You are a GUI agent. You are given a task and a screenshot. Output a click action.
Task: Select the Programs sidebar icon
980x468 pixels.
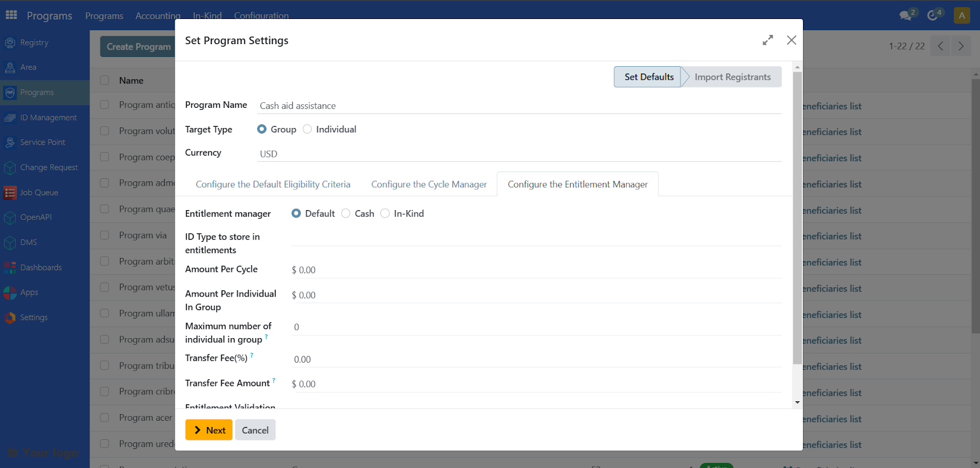pos(10,92)
